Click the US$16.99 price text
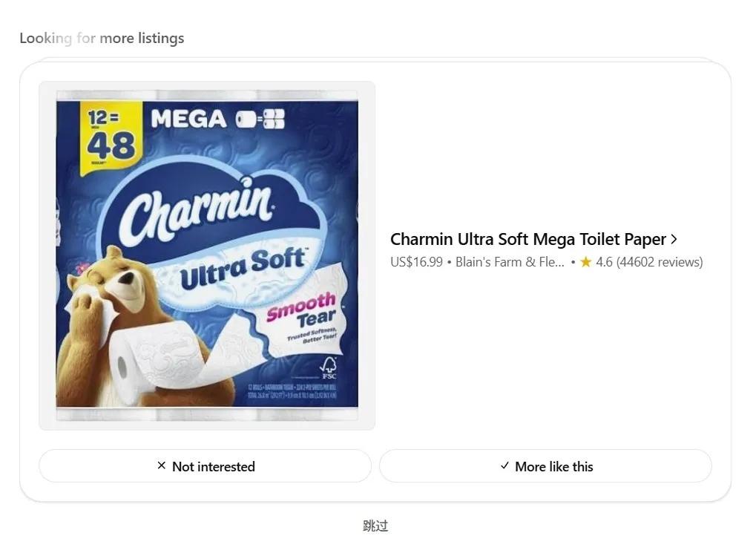This screenshot has height=553, width=756. pyautogui.click(x=416, y=262)
